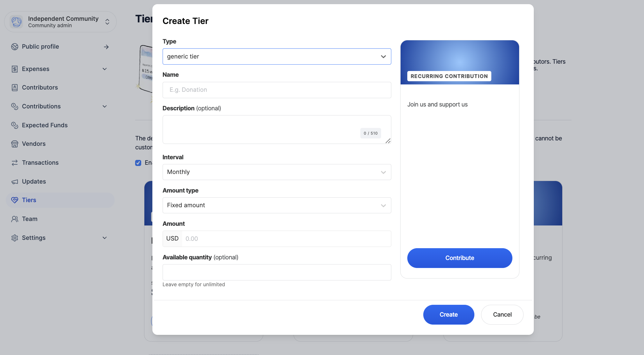Click the Contributors icon in sidebar
The image size is (644, 355).
[x=15, y=88]
